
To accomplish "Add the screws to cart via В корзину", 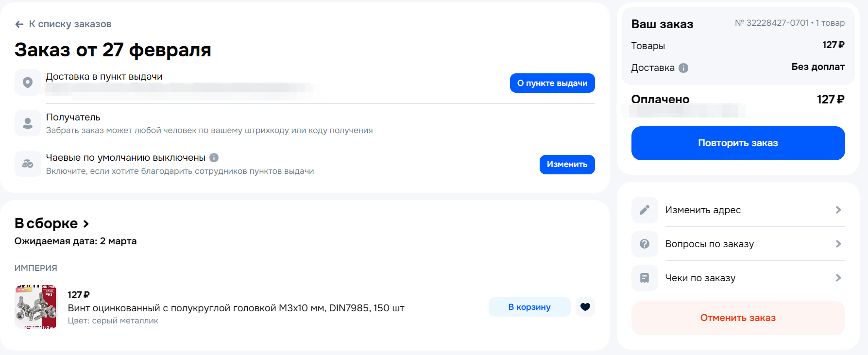I will tap(529, 307).
